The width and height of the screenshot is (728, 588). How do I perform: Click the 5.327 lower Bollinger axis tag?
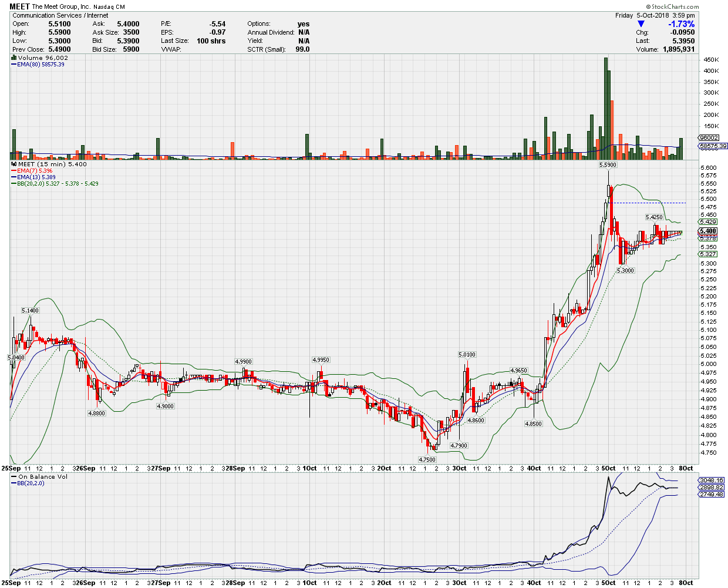coord(708,254)
